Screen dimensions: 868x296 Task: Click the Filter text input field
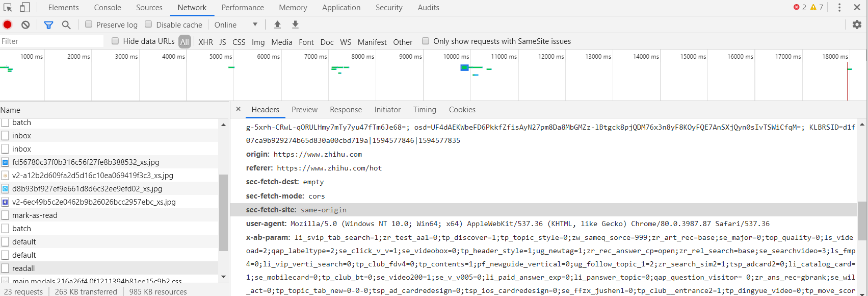(51, 41)
